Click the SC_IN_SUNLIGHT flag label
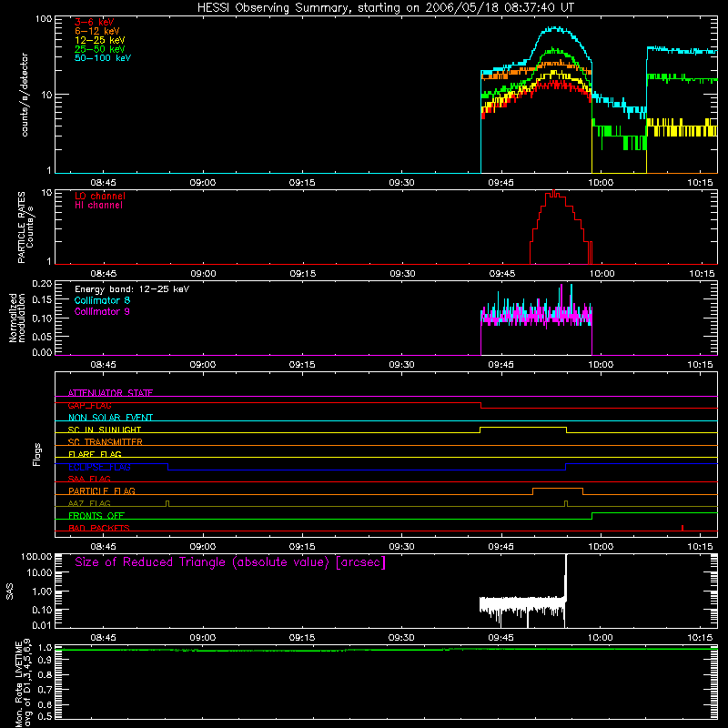Image resolution: width=728 pixels, height=728 pixels. coord(105,430)
